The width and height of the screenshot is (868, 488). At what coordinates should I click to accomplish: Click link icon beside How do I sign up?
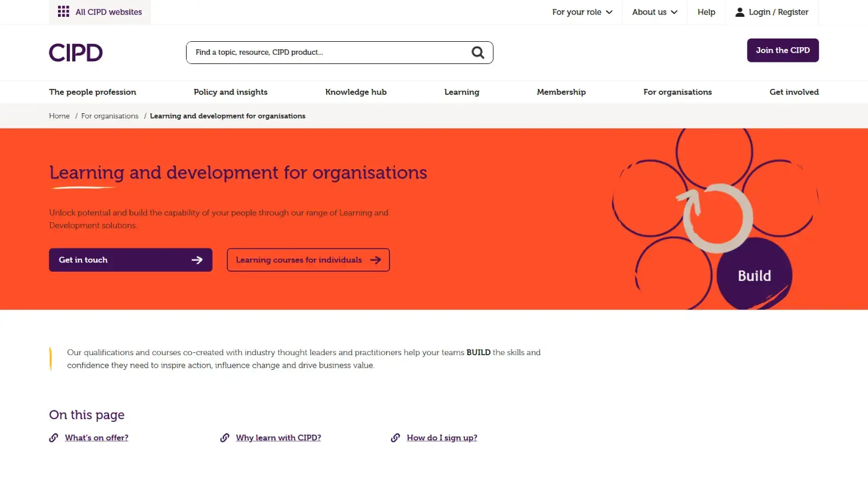[395, 438]
